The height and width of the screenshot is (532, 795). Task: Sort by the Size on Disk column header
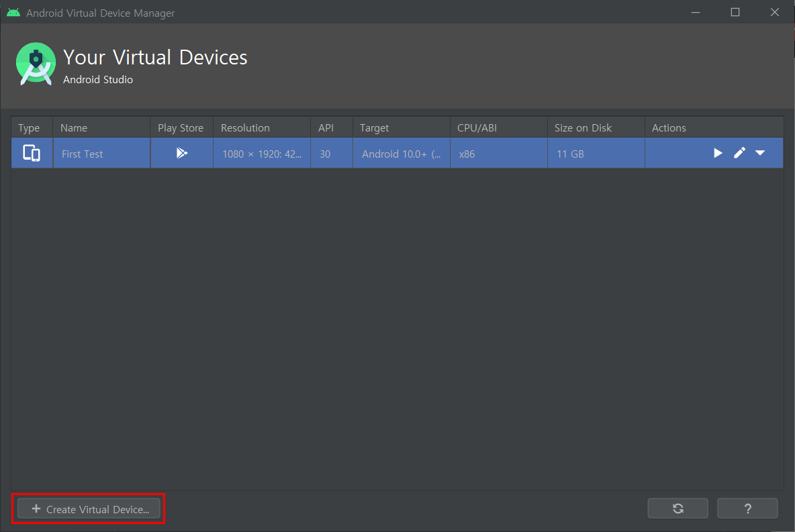pyautogui.click(x=596, y=127)
